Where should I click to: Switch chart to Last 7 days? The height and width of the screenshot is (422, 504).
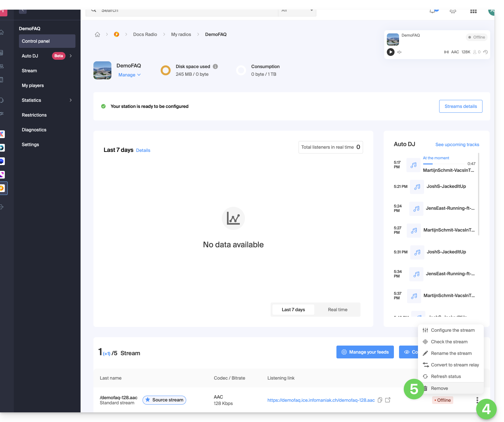(293, 310)
